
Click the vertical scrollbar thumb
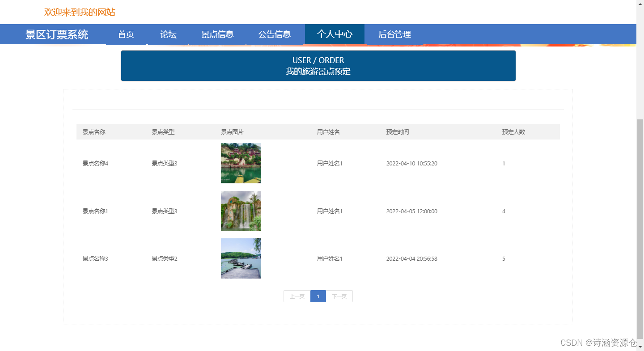click(x=640, y=229)
